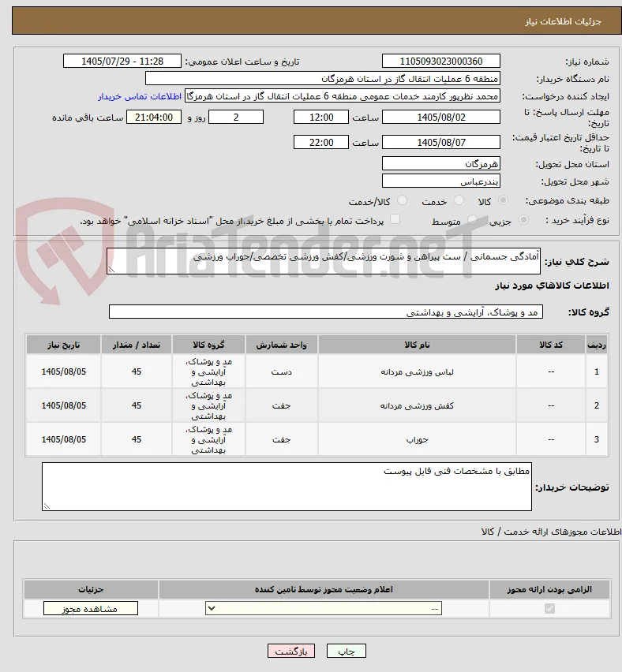Click the request creator name field

pos(343,96)
